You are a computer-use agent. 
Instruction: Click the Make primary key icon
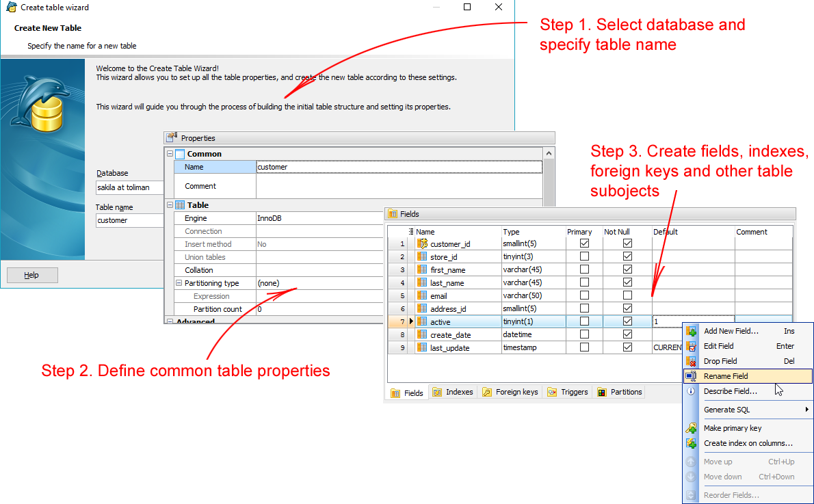[x=691, y=428]
